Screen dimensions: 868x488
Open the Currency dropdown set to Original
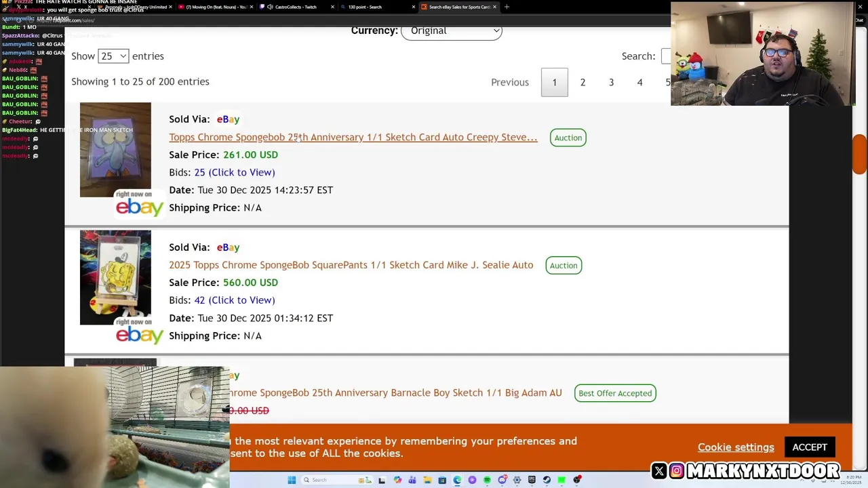pyautogui.click(x=452, y=31)
